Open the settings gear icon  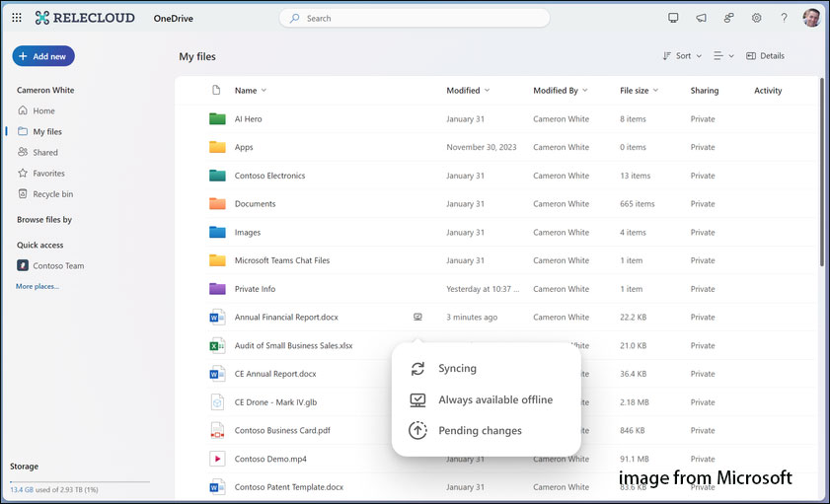tap(756, 18)
